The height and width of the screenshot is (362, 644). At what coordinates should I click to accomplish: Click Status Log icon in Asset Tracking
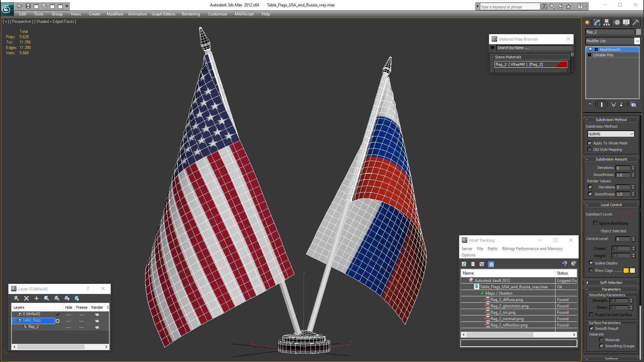point(473,264)
